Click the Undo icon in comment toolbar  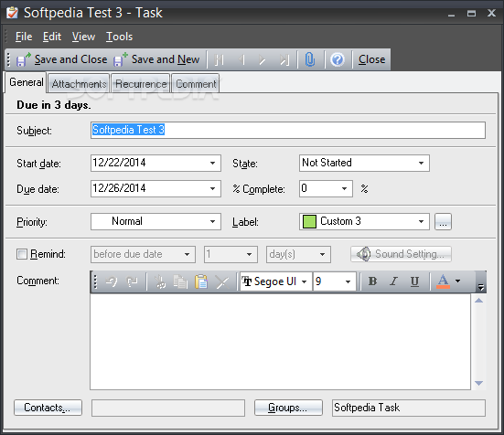tap(112, 281)
